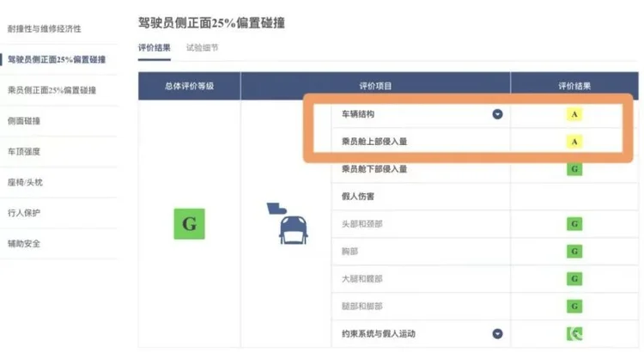Open 辅助安全 sidebar item
644x352 pixels.
coord(24,244)
